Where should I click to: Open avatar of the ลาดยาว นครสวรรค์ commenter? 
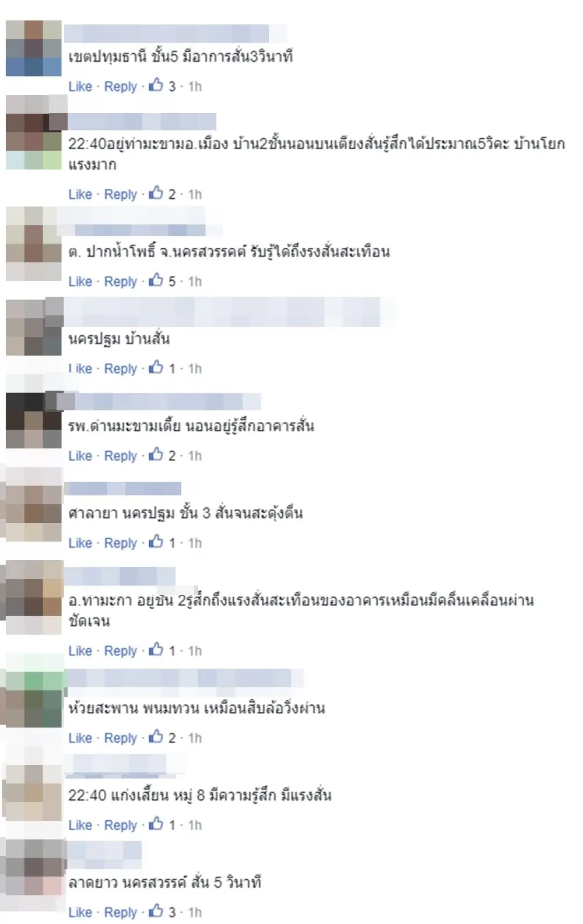(x=33, y=867)
